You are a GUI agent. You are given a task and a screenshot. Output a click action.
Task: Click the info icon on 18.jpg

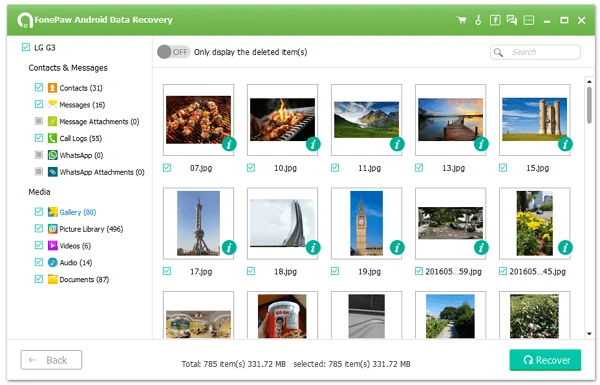(313, 248)
